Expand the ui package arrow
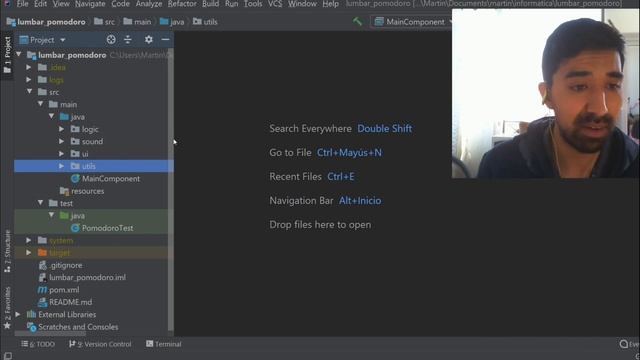 click(61, 153)
